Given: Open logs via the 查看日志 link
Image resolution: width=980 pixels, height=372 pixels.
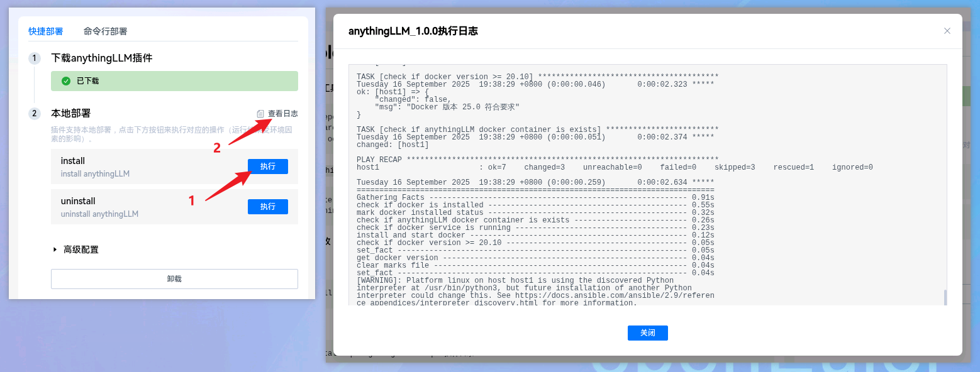Looking at the screenshot, I should pos(282,114).
